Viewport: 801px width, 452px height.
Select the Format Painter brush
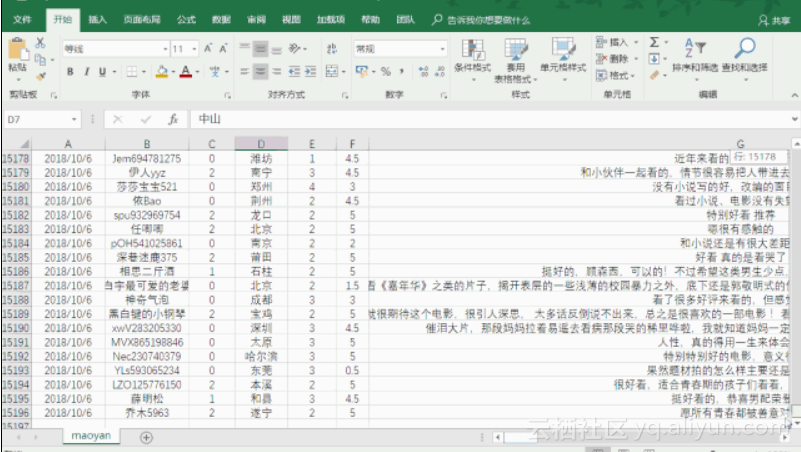pos(40,76)
